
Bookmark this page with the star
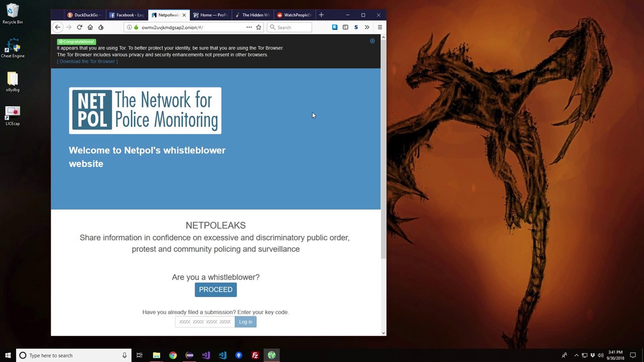(259, 27)
